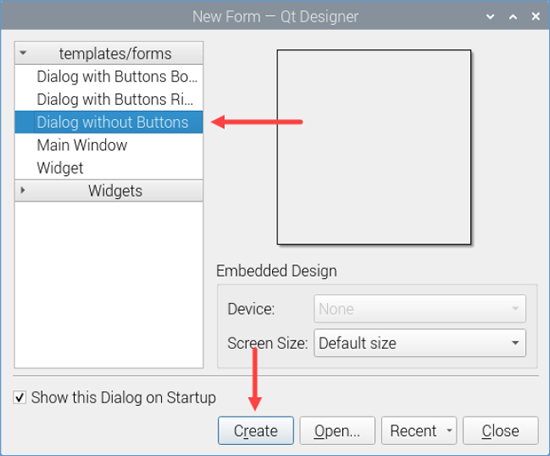This screenshot has height=456, width=550.
Task: Minimize window with title bar down-chevron icon
Action: click(x=490, y=16)
